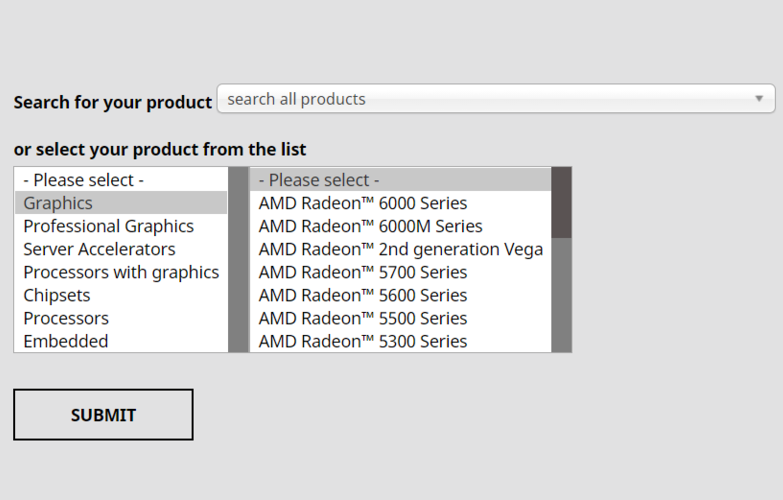Select AMD Radeon 5300 Series
This screenshot has height=500, width=783.
pos(400,341)
